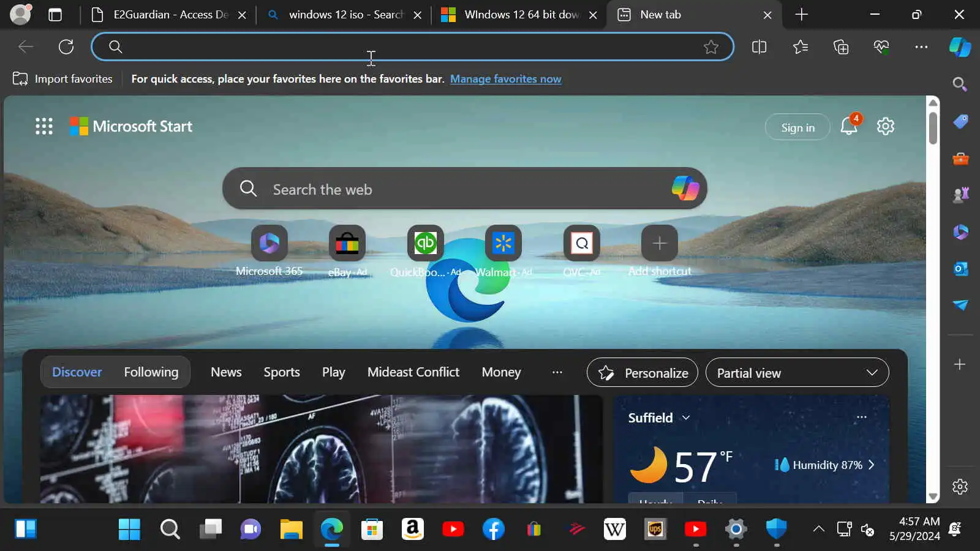The height and width of the screenshot is (551, 980).
Task: Open notifications bell with 4 badge
Action: click(x=850, y=125)
